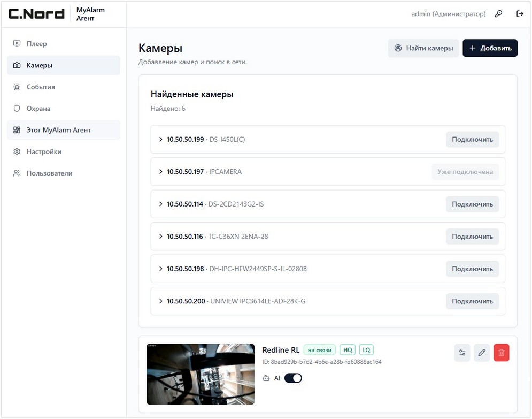Select the LQ stream badge
532x419 pixels.
[x=366, y=350]
